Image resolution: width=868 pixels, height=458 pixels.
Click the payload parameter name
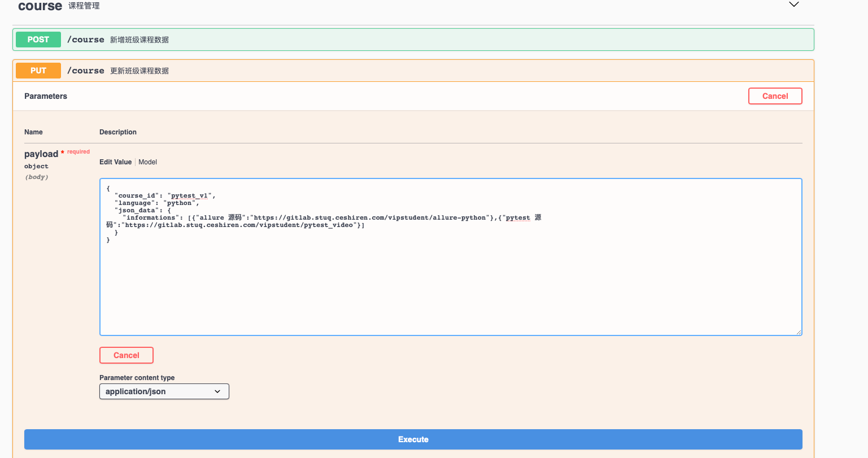41,154
